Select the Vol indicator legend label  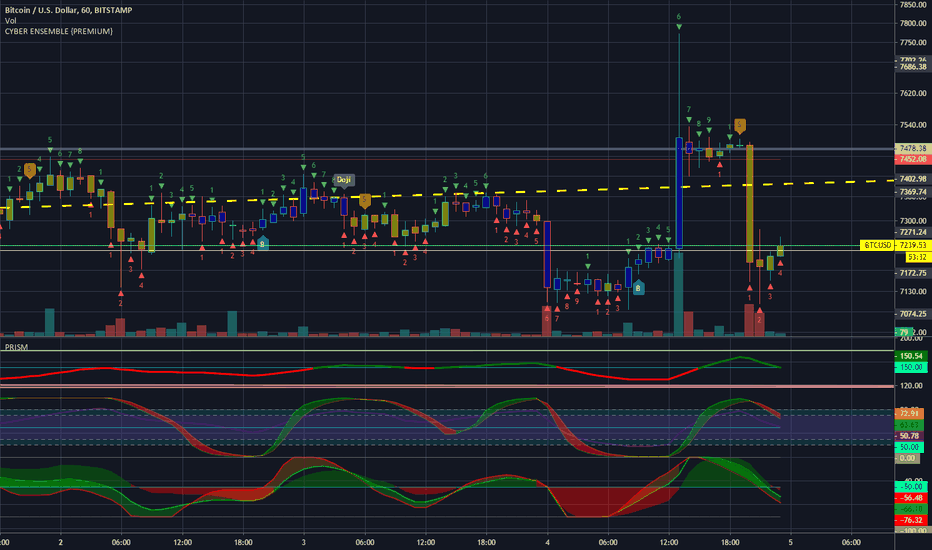coord(11,21)
